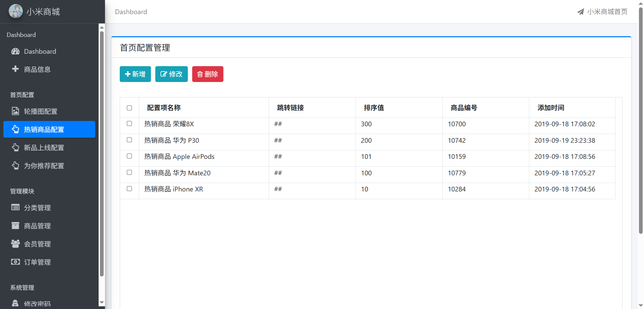Click the paper plane icon in header
Image resolution: width=644 pixels, height=309 pixels.
pyautogui.click(x=581, y=12)
